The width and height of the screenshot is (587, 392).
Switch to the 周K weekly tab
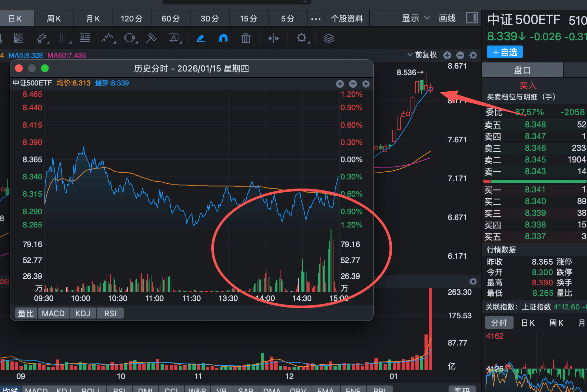click(53, 18)
